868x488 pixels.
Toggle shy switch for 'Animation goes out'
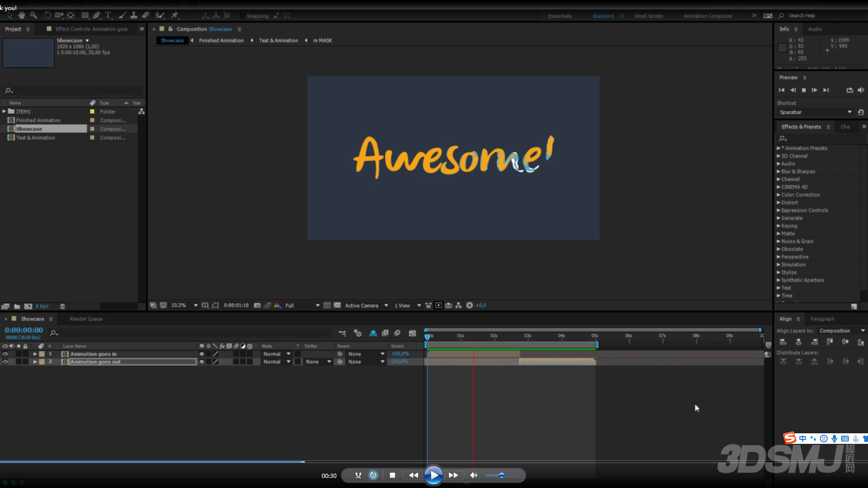tap(202, 362)
